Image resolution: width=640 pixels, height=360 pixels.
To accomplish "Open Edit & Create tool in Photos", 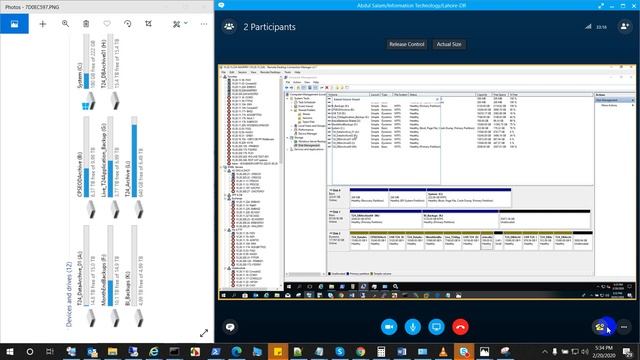I will click(176, 24).
